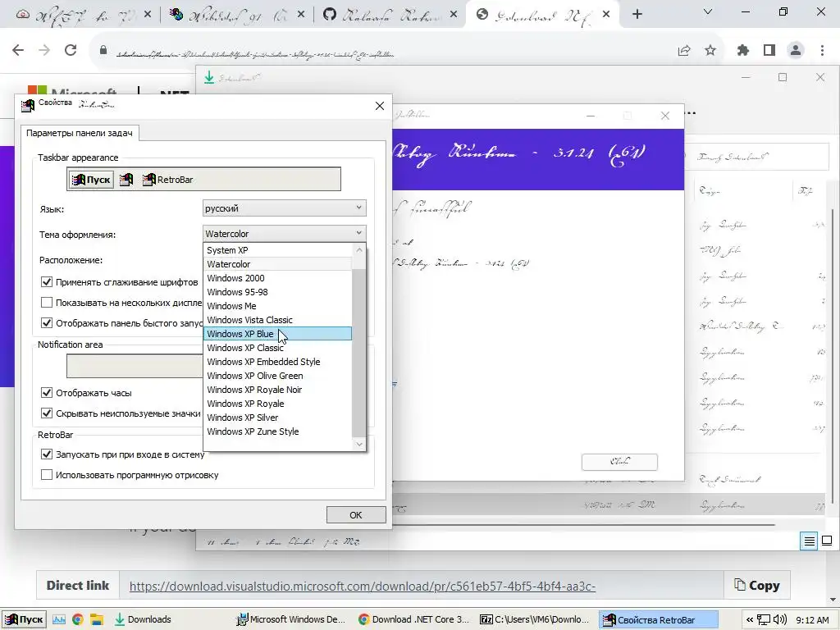Click the volume speaker tray icon
Viewport: 840px width, 630px height.
780,620
